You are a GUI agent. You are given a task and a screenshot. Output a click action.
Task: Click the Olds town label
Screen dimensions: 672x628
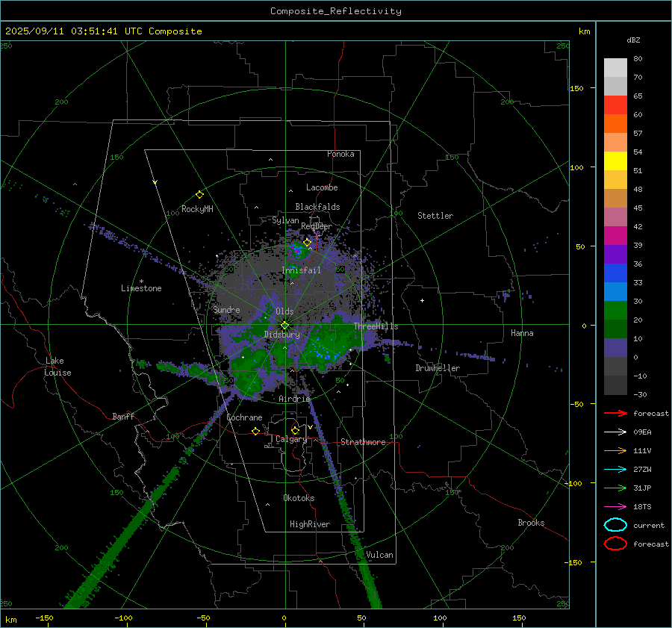click(284, 311)
